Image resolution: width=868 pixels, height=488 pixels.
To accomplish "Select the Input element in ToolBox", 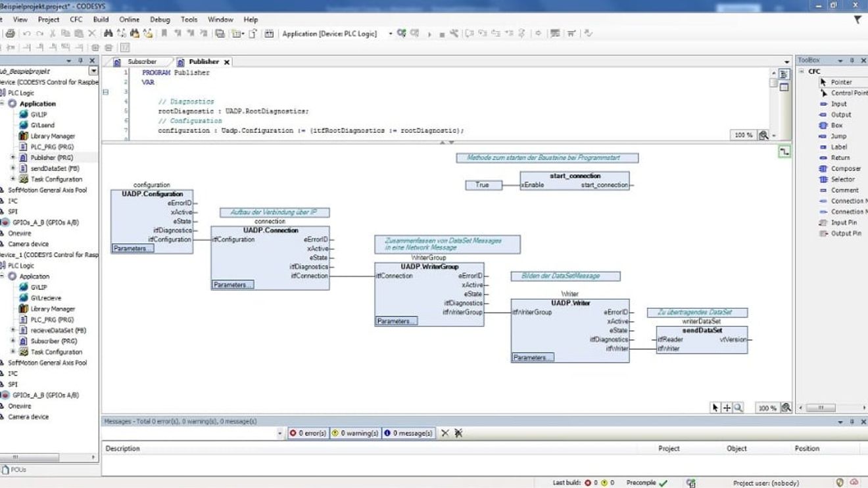I will click(833, 104).
